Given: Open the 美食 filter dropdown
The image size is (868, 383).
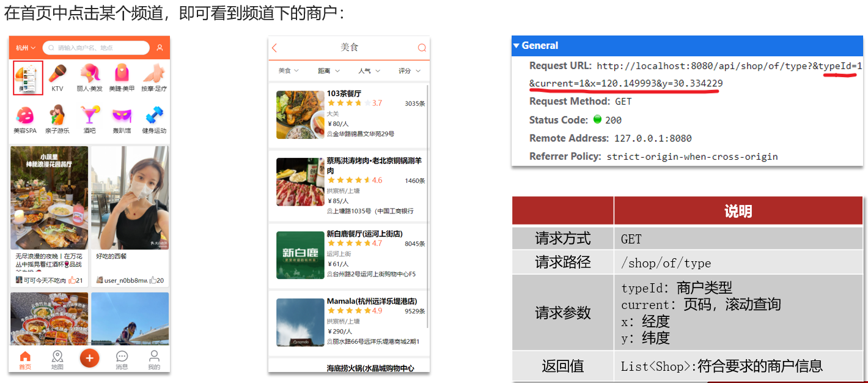Looking at the screenshot, I should [x=289, y=71].
